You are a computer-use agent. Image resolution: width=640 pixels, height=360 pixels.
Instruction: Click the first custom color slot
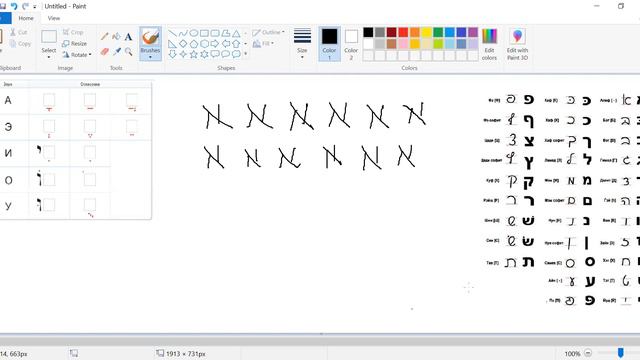[x=368, y=56]
